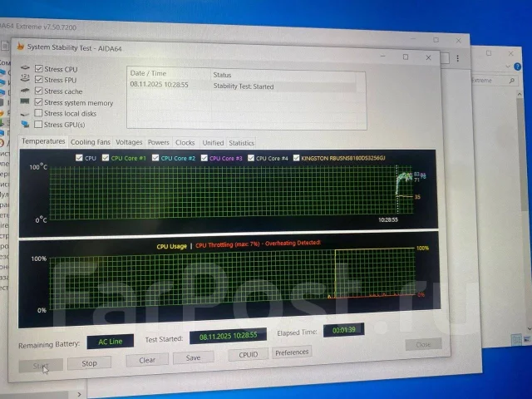The height and width of the screenshot is (399, 532).
Task: Open the Voltages tab
Action: [x=129, y=142]
